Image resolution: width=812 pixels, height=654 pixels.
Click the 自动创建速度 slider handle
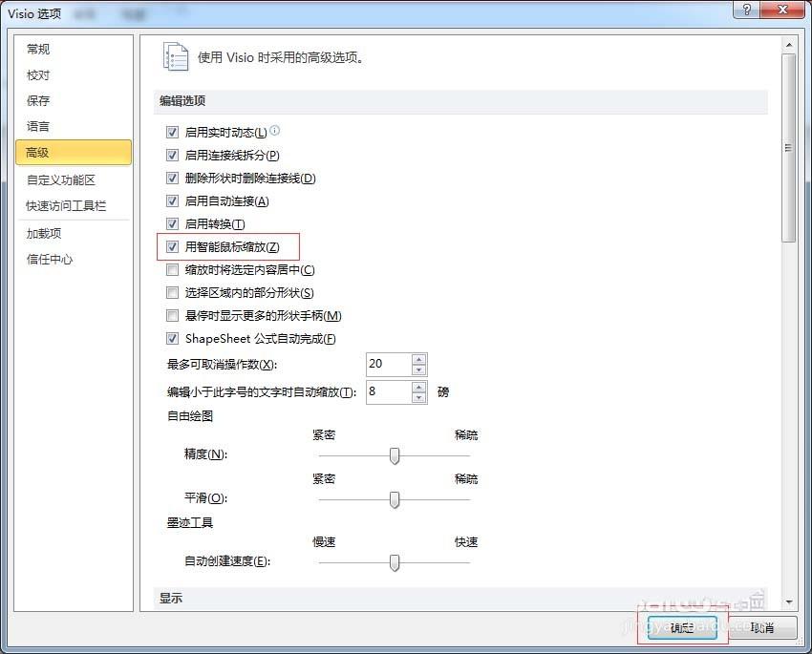(x=395, y=562)
